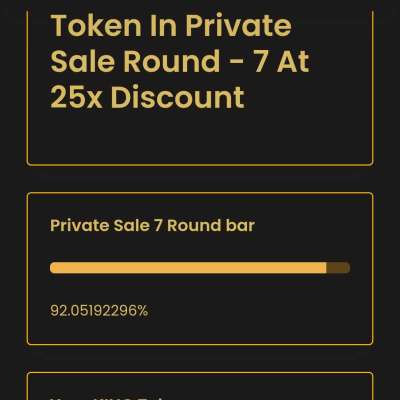Click the 'Sale Round - 7 At' headline line
Viewport: 400px width, 400px height.
(x=180, y=61)
